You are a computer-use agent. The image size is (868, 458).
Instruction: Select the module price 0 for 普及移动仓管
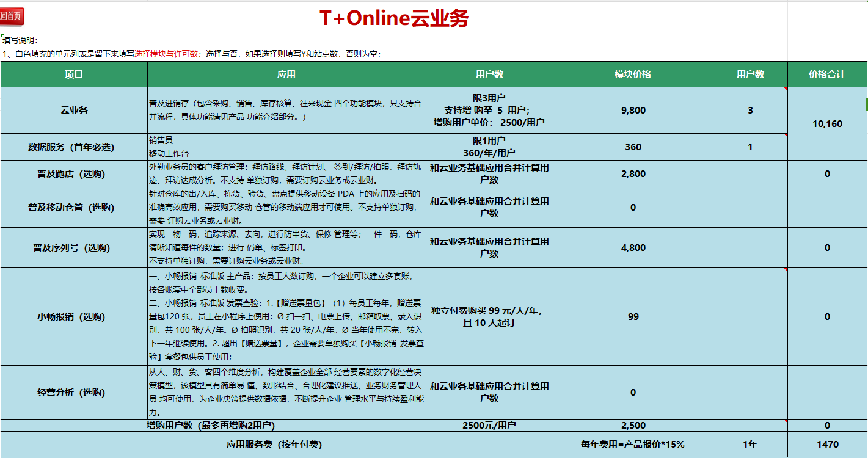[633, 208]
